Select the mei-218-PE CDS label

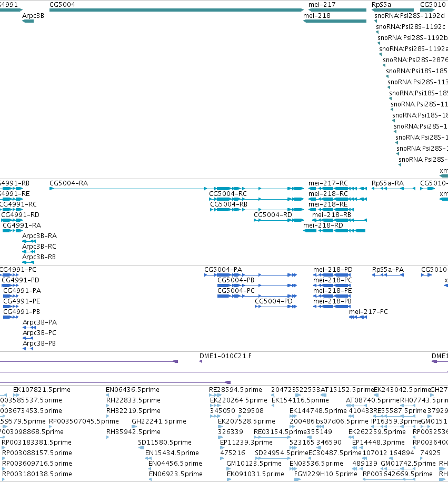[x=333, y=290]
